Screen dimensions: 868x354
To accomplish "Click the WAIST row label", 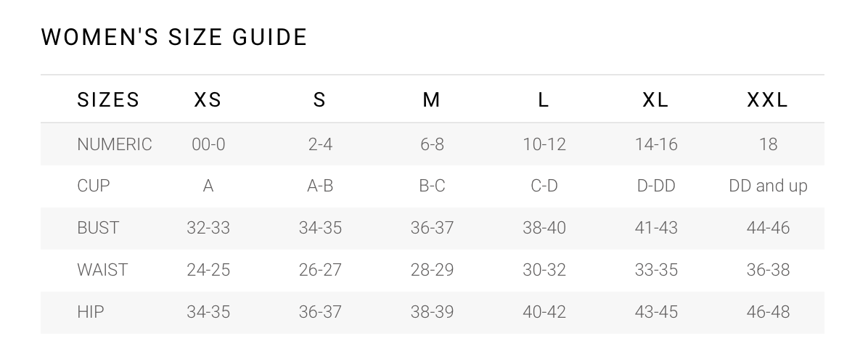I will click(102, 270).
